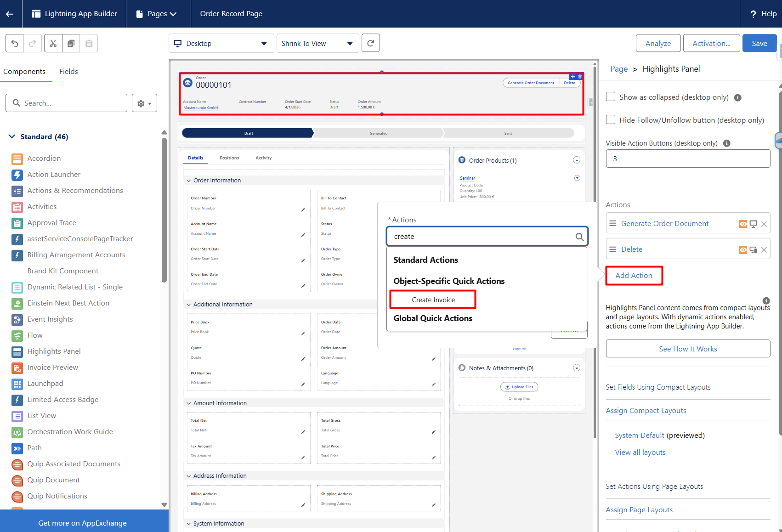Choose the Activities component icon
Viewport: 782px width, 532px height.
[x=17, y=207]
